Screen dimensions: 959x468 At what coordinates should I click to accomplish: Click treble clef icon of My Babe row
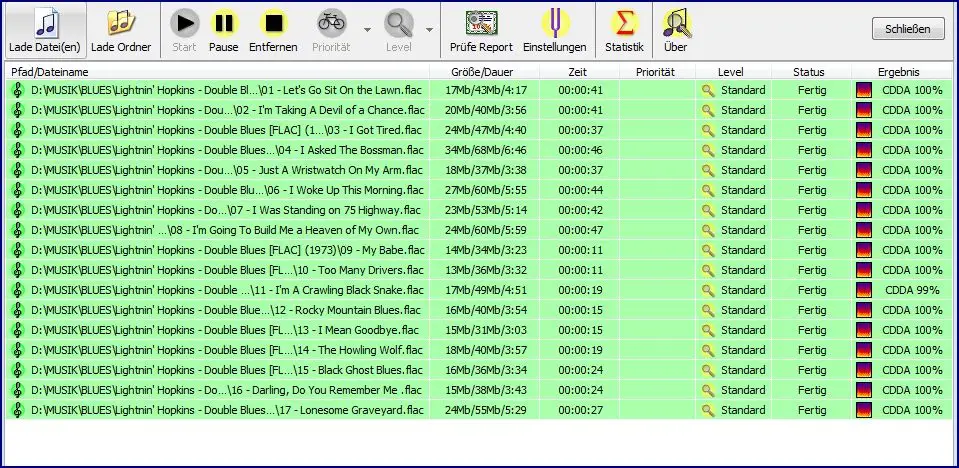click(18, 250)
